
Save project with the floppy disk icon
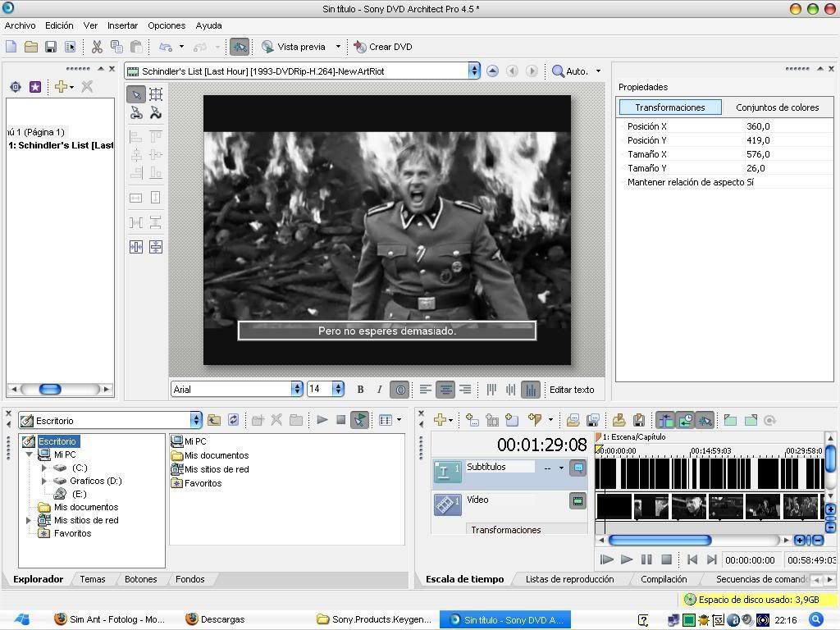point(51,47)
